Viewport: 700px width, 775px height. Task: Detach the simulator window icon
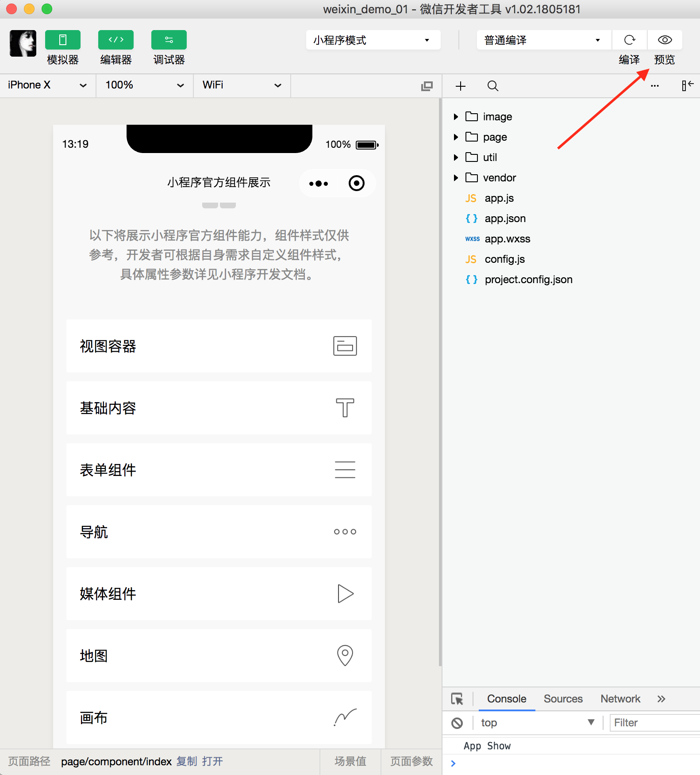tap(427, 86)
